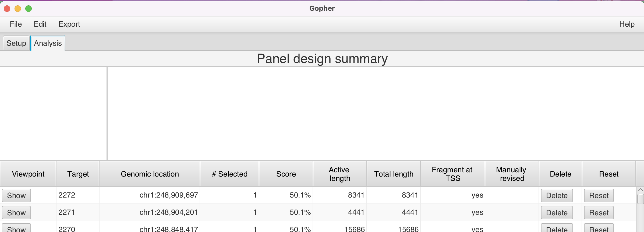Delete viewpoint for target 2272

click(557, 195)
